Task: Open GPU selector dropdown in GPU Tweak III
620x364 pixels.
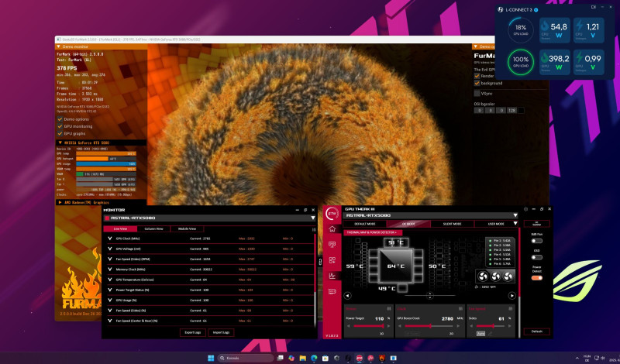Action: pos(515,215)
